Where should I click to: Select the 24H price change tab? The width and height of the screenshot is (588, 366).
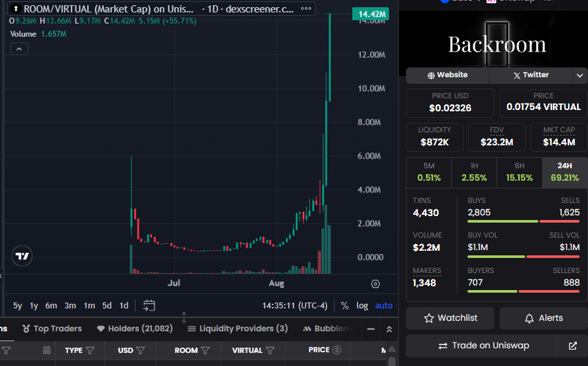point(564,172)
